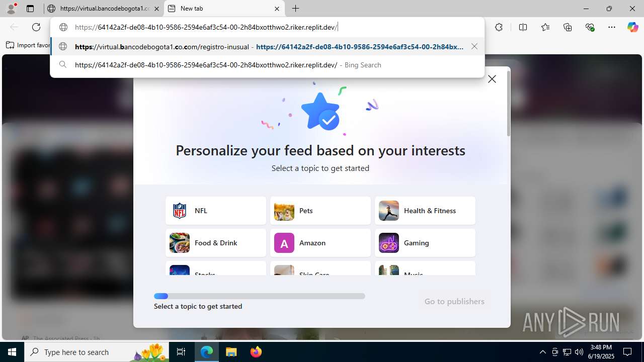Open a new tab with plus button
This screenshot has height=362, width=644.
coord(296,9)
